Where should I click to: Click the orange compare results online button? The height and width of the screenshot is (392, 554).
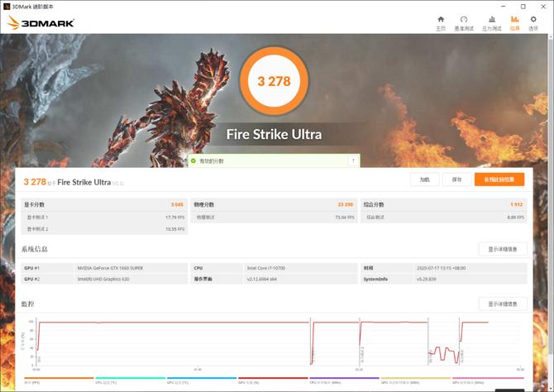(499, 179)
